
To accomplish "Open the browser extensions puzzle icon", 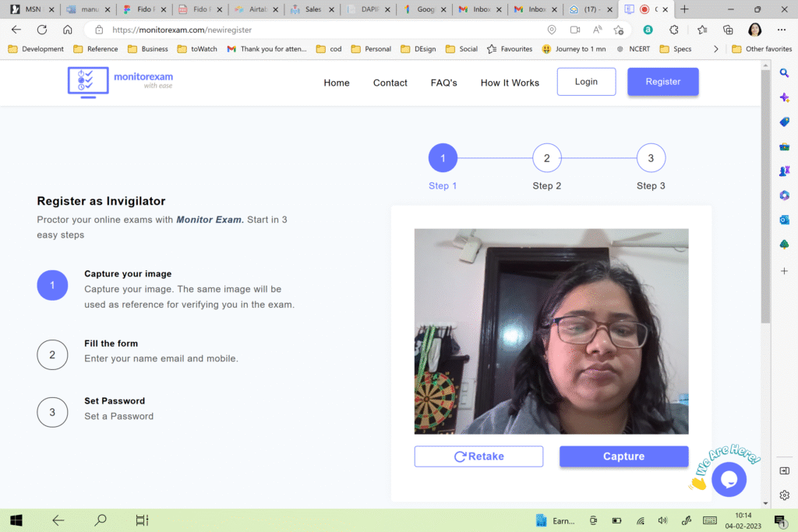I will (675, 30).
